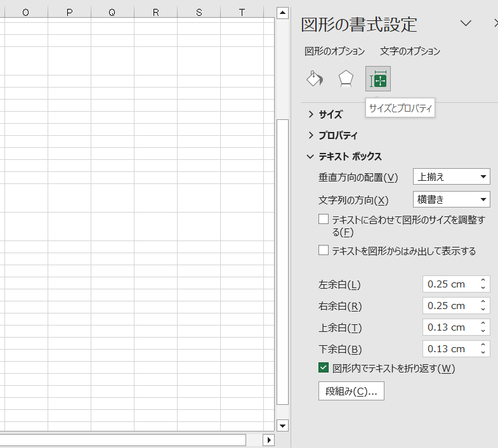Viewport: 498px width, 448px height.
Task: Click the 図形の書式設定 pane title
Action: pyautogui.click(x=359, y=25)
